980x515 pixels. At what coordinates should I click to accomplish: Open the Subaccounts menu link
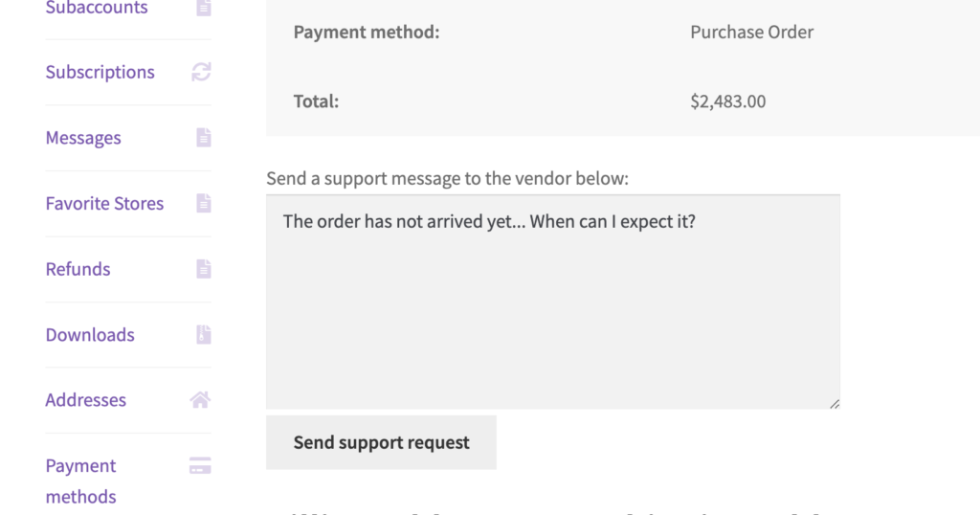[97, 8]
